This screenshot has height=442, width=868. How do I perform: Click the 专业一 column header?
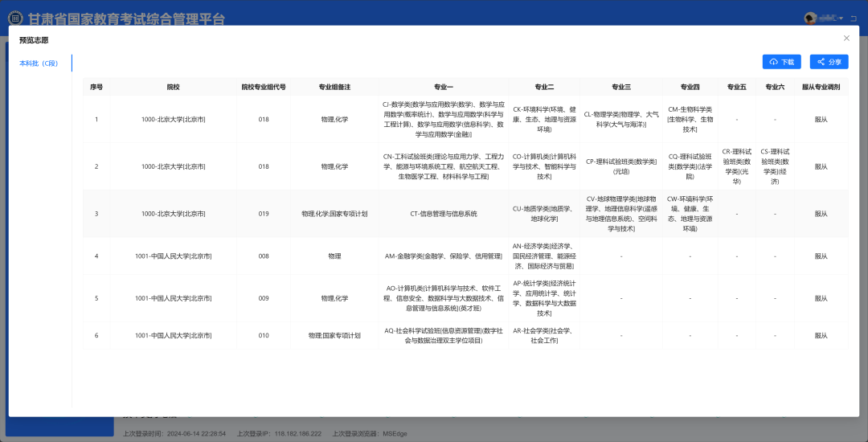pos(444,87)
